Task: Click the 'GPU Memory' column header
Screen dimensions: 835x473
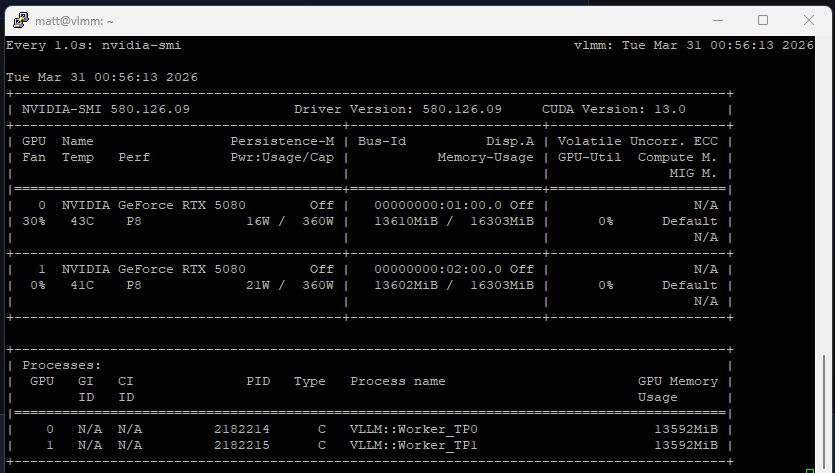Action: point(678,381)
